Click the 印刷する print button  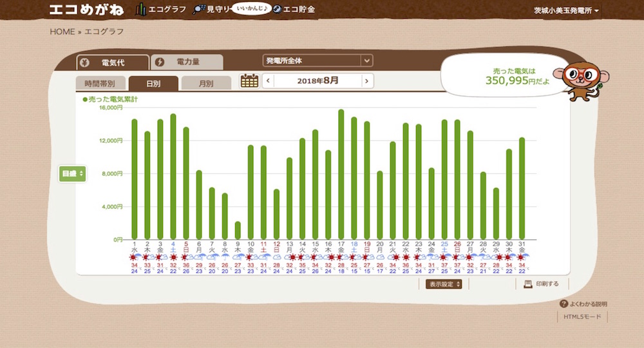542,284
